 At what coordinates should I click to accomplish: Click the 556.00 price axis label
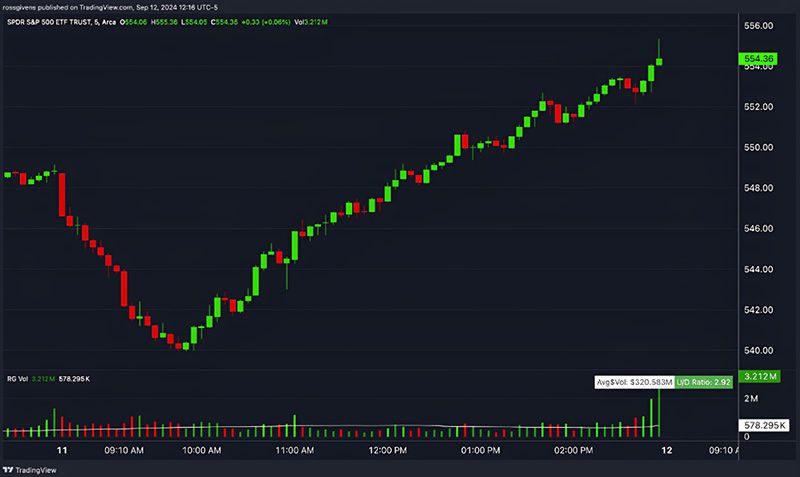(757, 25)
